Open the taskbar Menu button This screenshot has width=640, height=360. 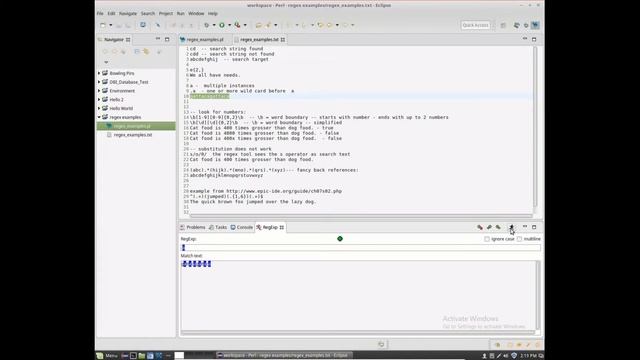[x=107, y=356]
